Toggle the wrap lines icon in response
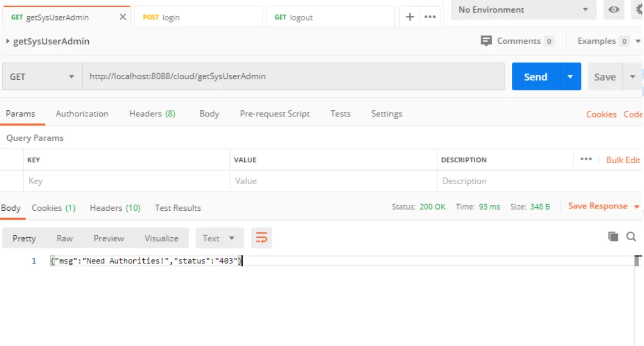The height and width of the screenshot is (346, 644). coord(261,238)
